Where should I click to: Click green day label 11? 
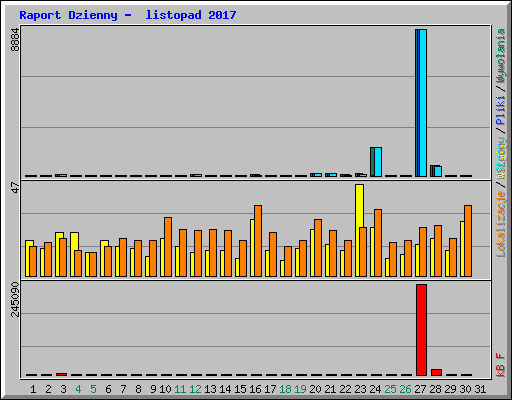coord(180,389)
